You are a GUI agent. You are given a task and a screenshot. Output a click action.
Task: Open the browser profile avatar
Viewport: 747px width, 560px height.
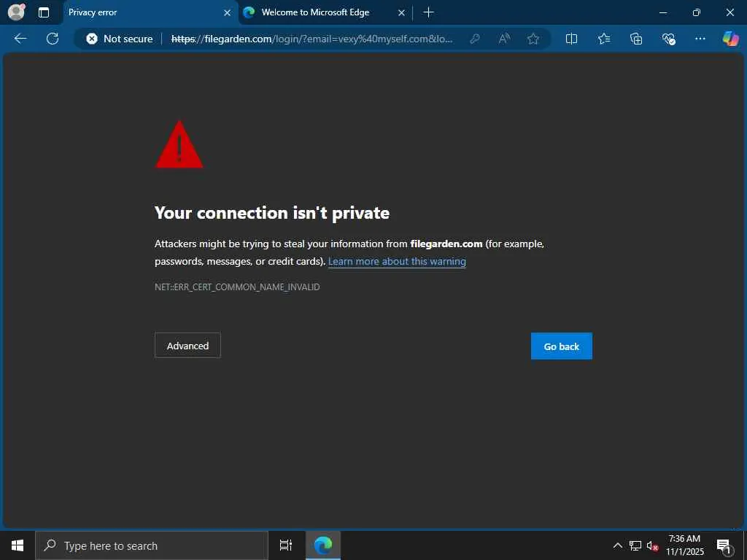pyautogui.click(x=16, y=12)
